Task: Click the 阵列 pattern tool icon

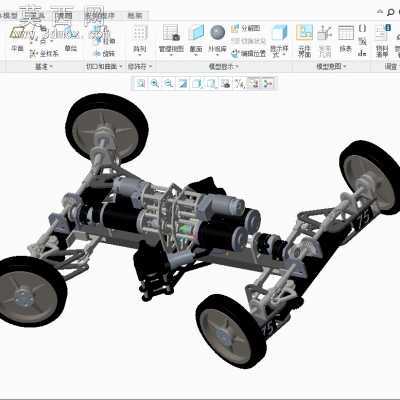Action: click(140, 34)
